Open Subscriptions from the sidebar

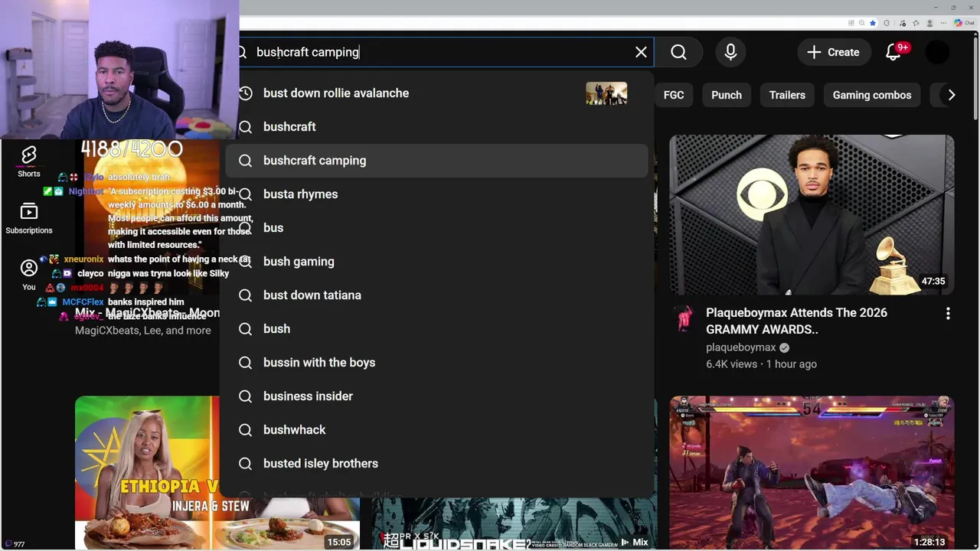point(29,218)
